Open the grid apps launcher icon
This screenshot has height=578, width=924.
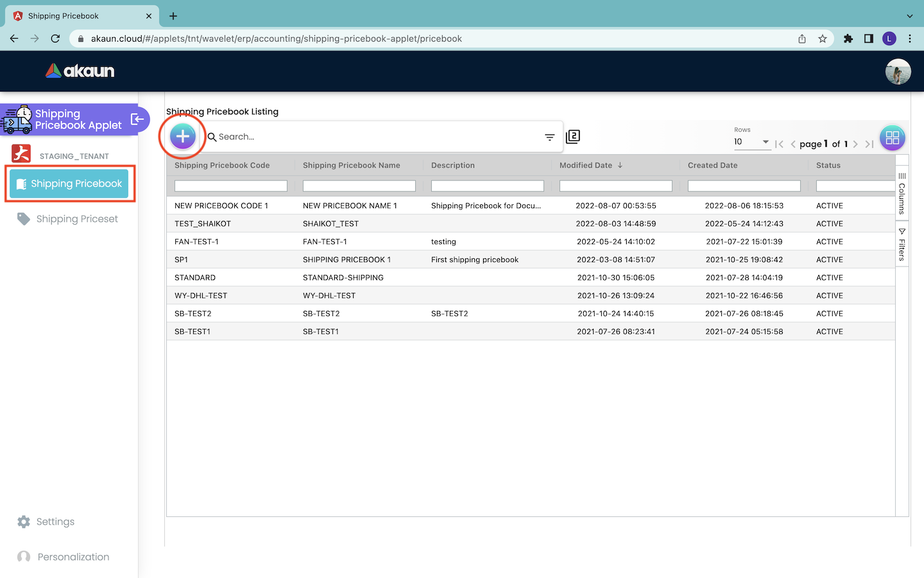(892, 138)
